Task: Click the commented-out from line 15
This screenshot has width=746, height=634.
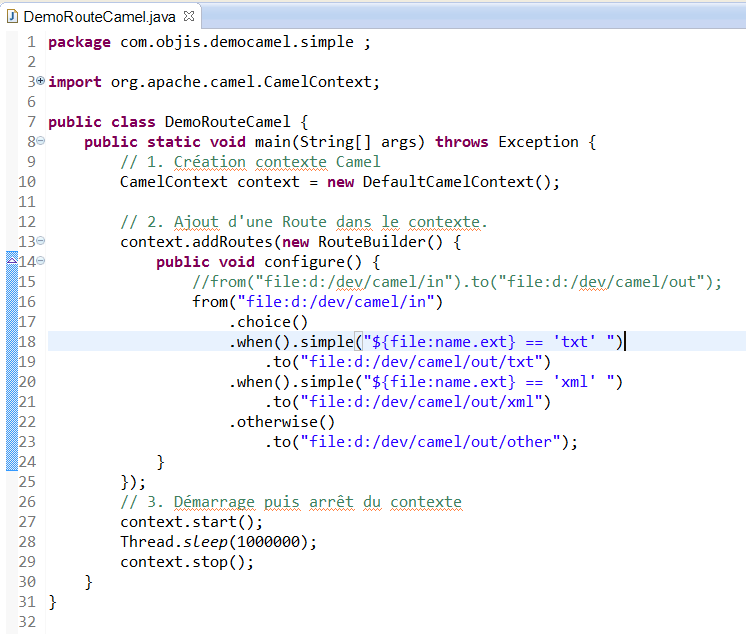Action: point(457,282)
